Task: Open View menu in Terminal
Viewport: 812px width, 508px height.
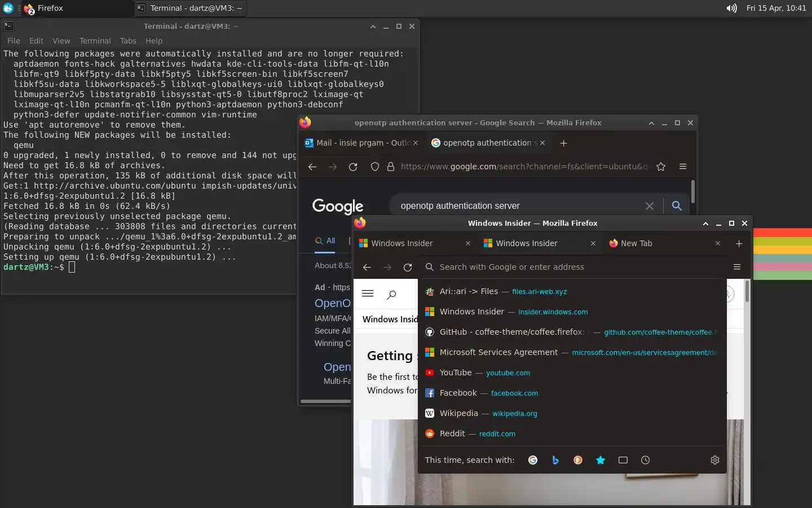Action: [x=61, y=41]
